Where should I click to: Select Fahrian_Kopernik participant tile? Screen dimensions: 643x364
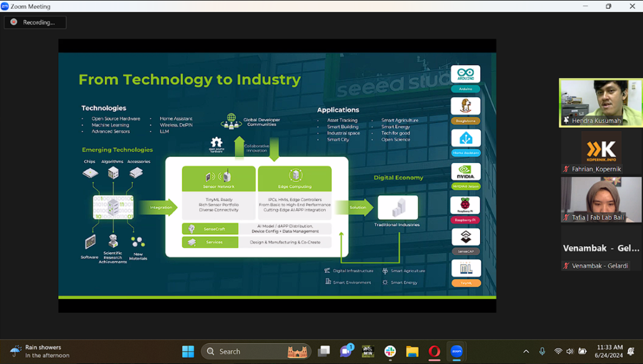click(600, 152)
